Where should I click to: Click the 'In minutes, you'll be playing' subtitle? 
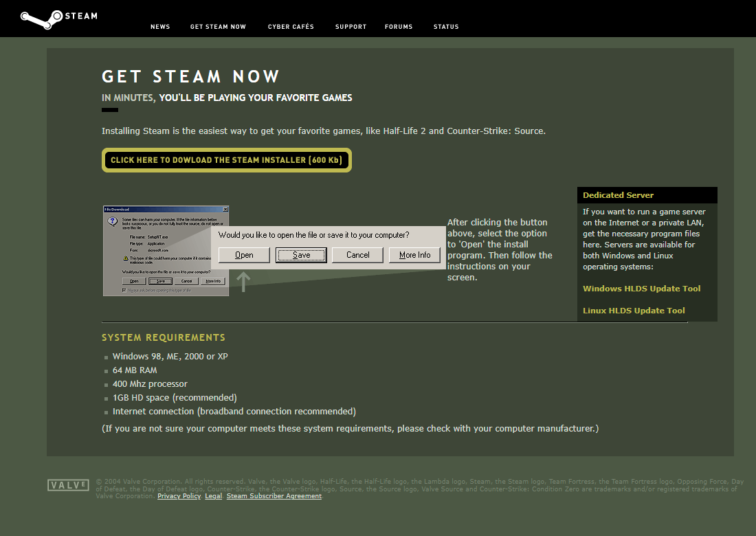(227, 98)
